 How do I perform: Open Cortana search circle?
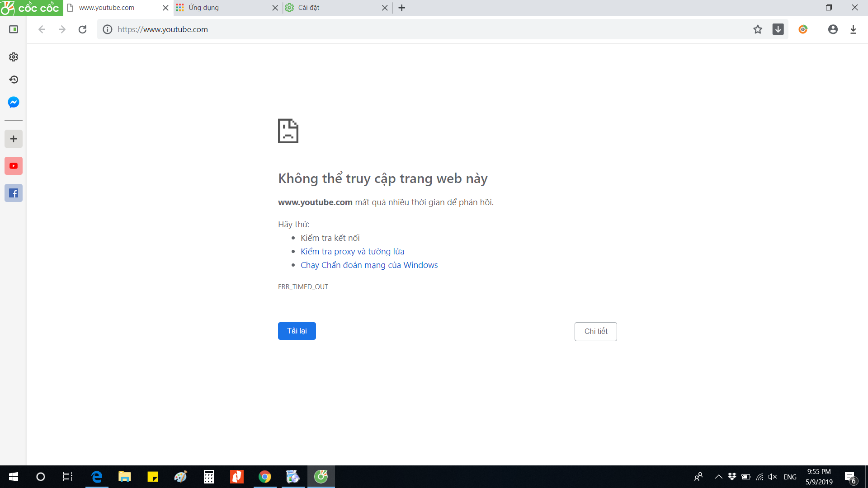41,477
